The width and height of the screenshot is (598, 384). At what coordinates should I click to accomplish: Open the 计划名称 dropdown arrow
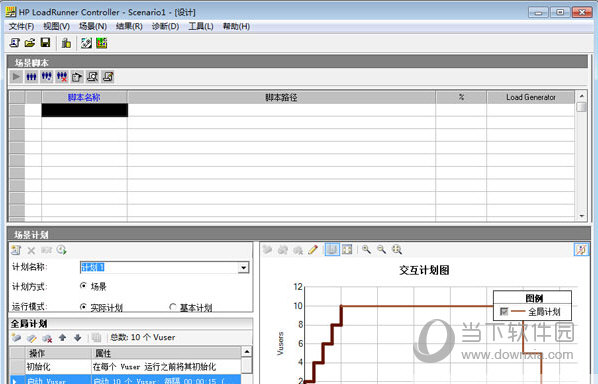[x=243, y=267]
